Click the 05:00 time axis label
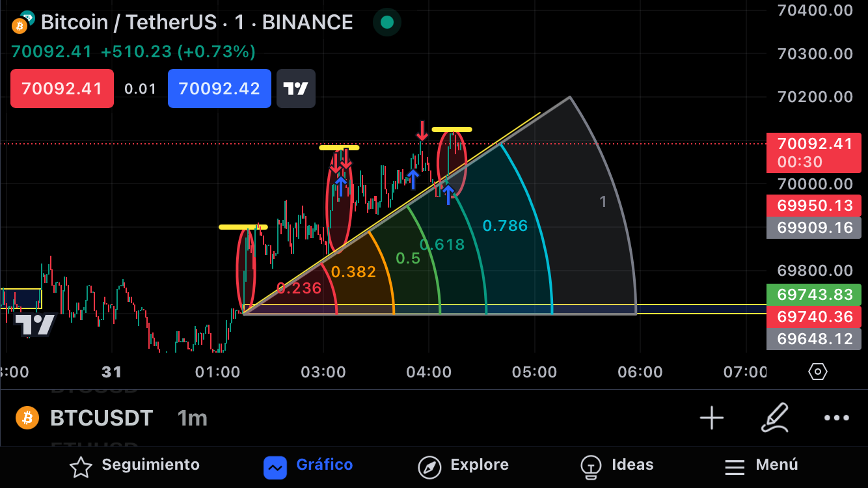868x488 pixels. [535, 372]
